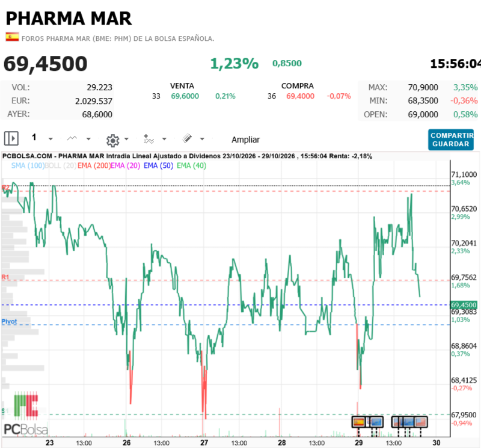
Task: Open the Spain event marker on chart
Action: [358, 422]
